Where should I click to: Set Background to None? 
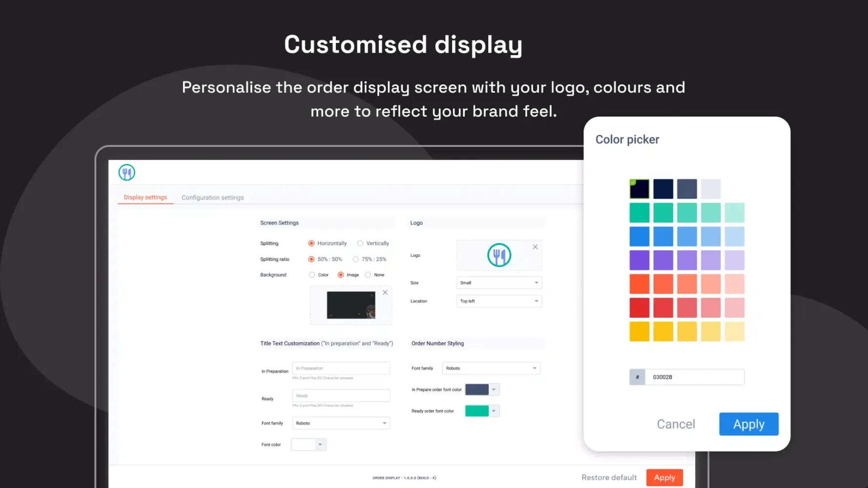368,275
